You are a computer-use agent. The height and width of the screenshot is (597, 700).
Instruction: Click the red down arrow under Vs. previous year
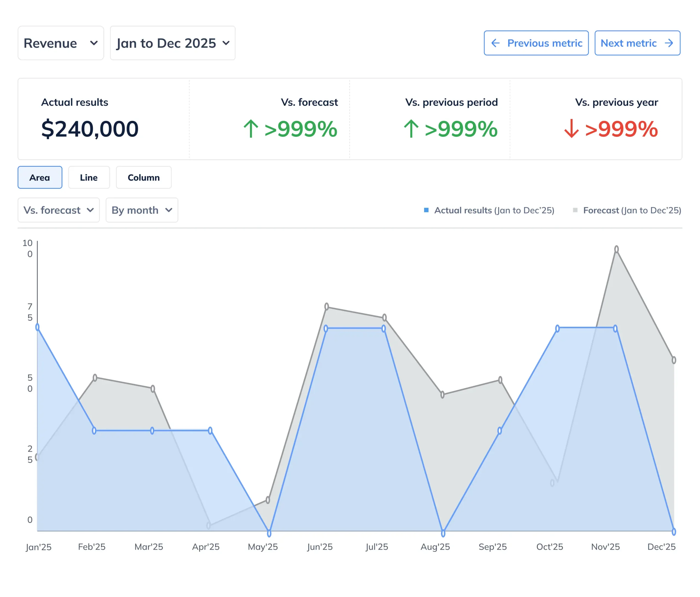[x=571, y=129]
